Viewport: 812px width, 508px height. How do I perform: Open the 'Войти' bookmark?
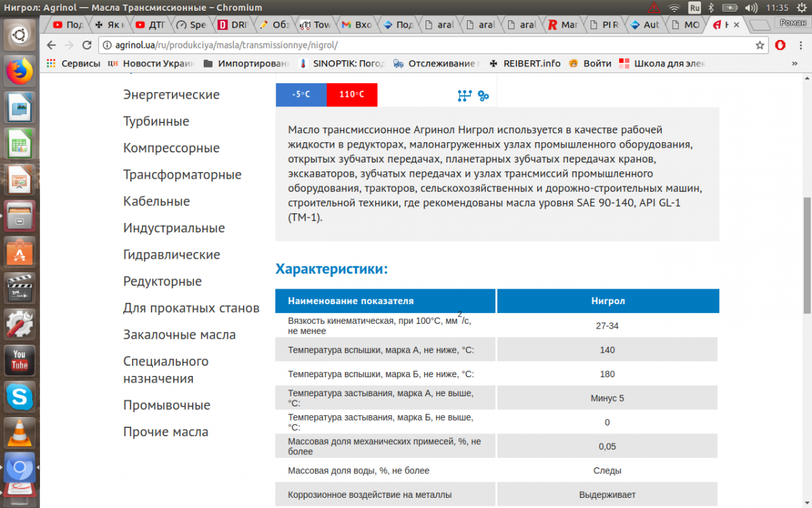pyautogui.click(x=590, y=63)
